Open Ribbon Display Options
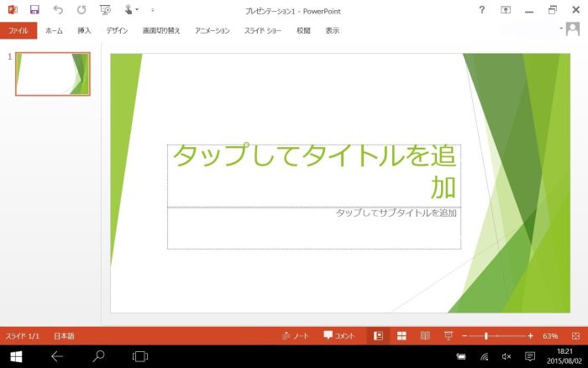588x368 pixels. tap(506, 10)
